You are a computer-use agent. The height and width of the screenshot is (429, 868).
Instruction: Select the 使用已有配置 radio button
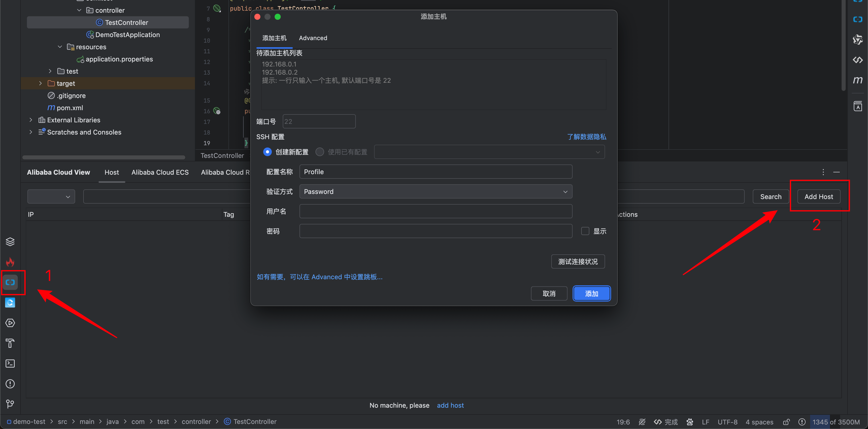(x=320, y=151)
